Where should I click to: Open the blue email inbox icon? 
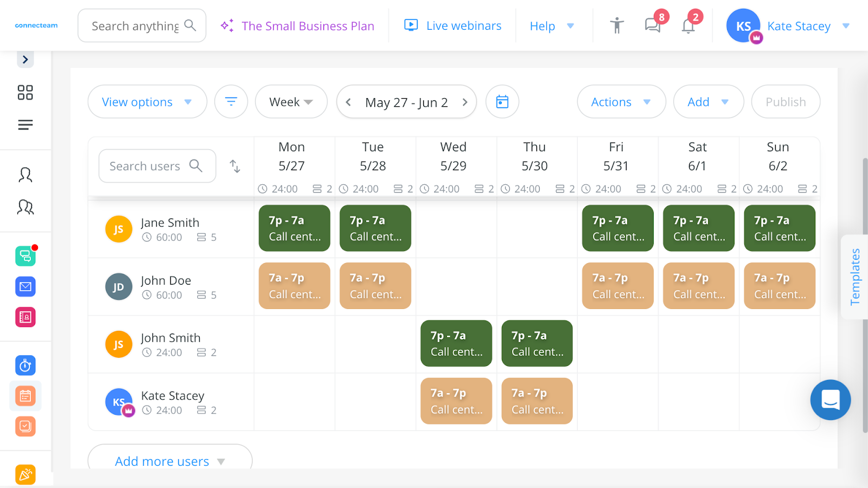click(x=25, y=286)
